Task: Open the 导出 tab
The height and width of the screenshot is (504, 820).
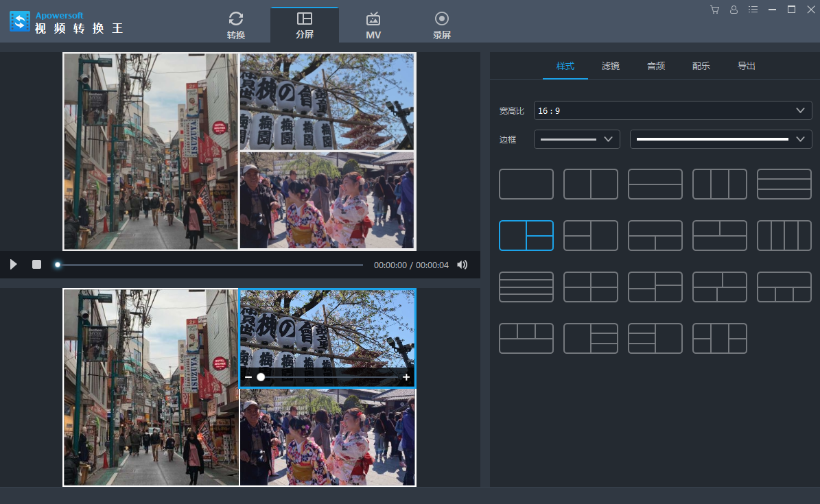Action: click(x=746, y=66)
